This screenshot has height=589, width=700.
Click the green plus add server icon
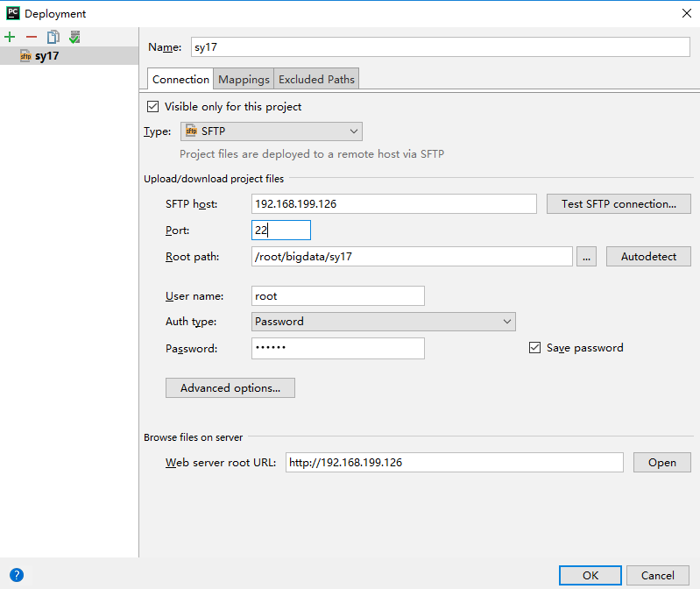(10, 37)
